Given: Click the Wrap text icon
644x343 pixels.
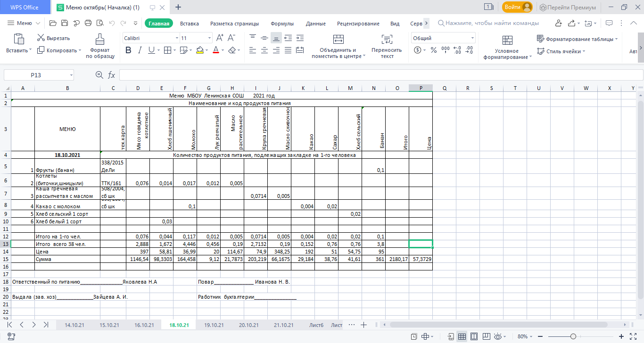Looking at the screenshot, I should 387,40.
